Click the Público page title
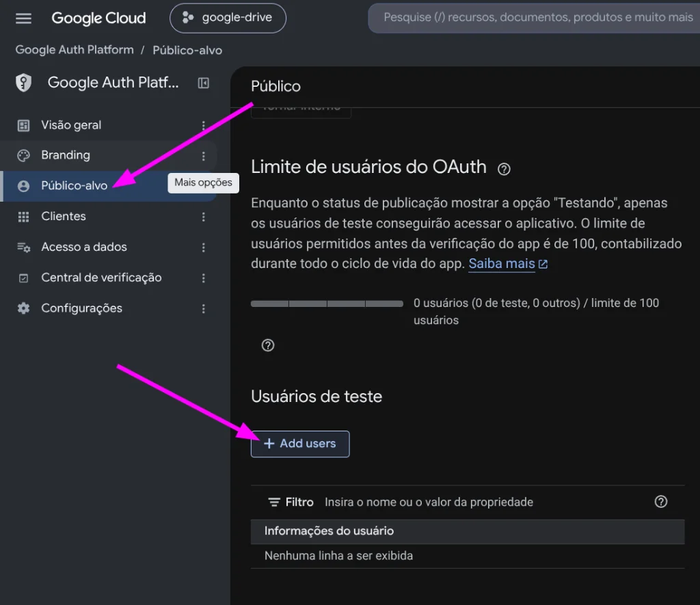This screenshot has height=605, width=700. click(x=275, y=86)
